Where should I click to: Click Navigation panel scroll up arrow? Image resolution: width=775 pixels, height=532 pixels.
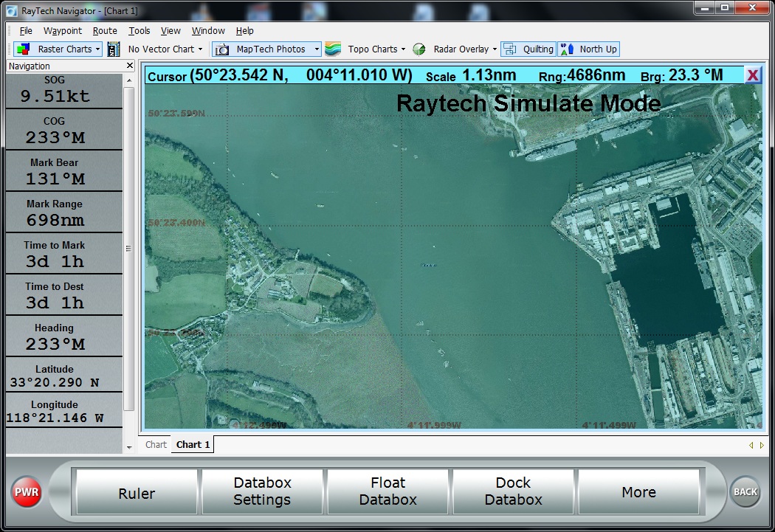pyautogui.click(x=129, y=80)
